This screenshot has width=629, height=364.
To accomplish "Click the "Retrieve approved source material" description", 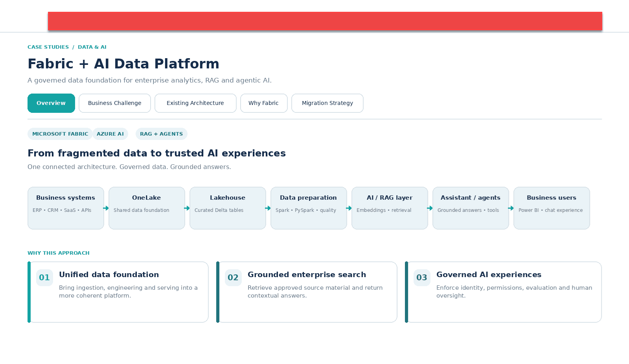I will point(315,292).
